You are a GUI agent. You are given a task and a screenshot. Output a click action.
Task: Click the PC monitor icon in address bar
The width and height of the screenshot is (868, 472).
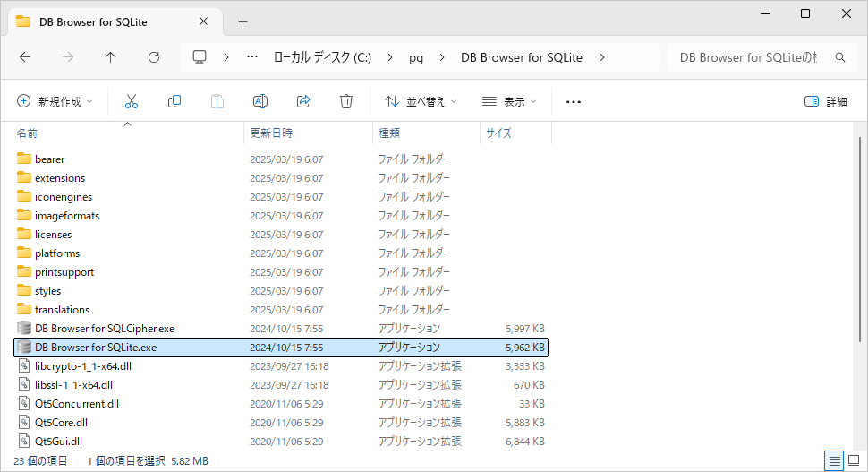coord(200,57)
